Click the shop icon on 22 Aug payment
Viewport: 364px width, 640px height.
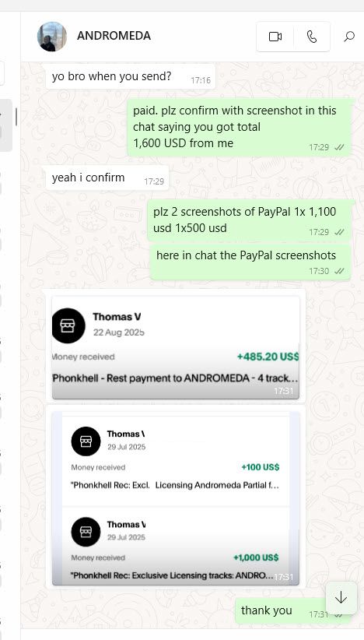[68, 325]
